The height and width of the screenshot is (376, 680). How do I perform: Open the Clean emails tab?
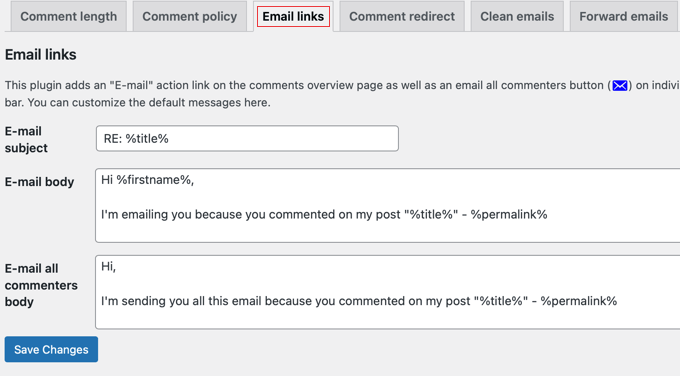coord(517,16)
